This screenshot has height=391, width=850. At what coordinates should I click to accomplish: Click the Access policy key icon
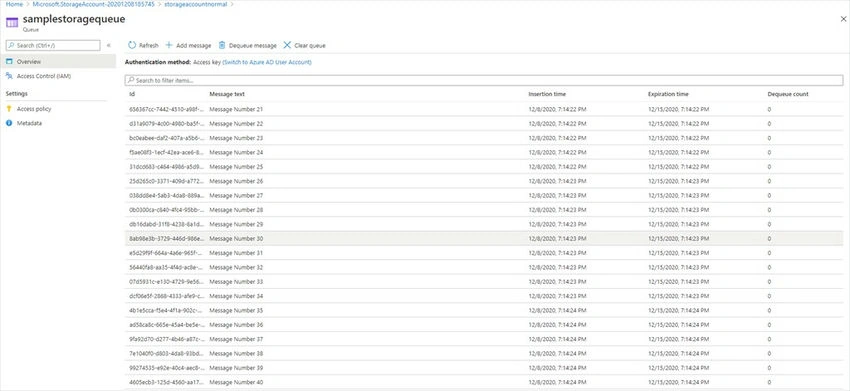pos(9,109)
